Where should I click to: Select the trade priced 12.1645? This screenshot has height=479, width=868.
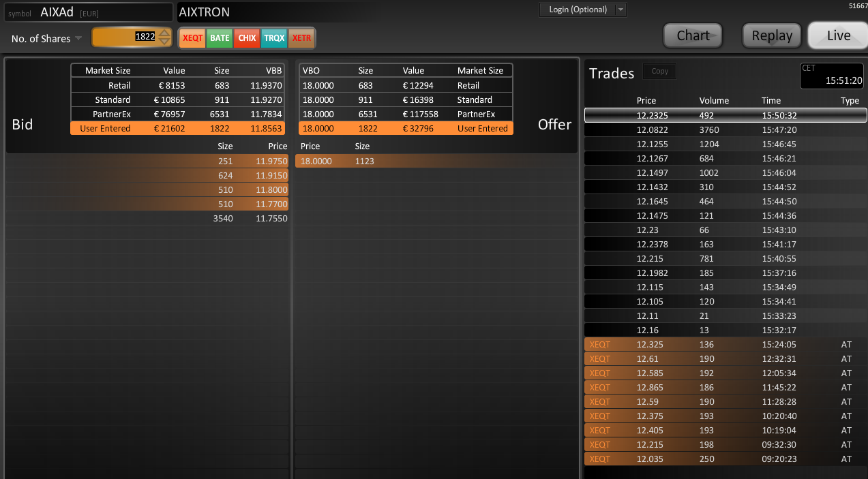[x=725, y=201]
